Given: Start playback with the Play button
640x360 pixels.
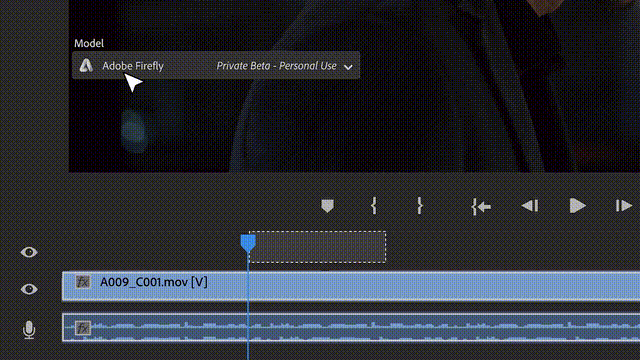Looking at the screenshot, I should point(577,206).
